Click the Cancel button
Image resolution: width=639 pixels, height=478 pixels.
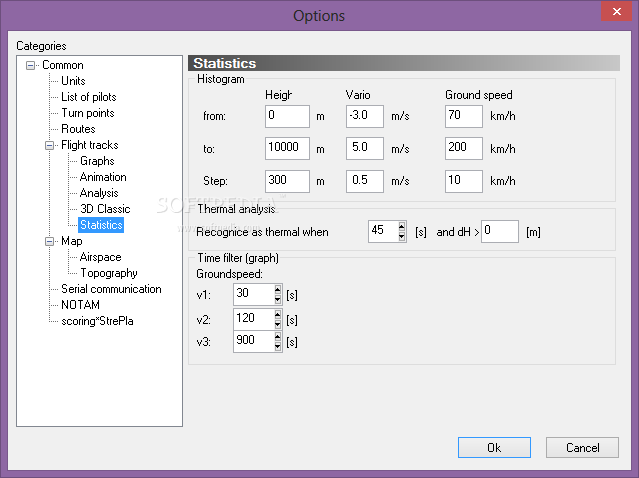(x=582, y=447)
